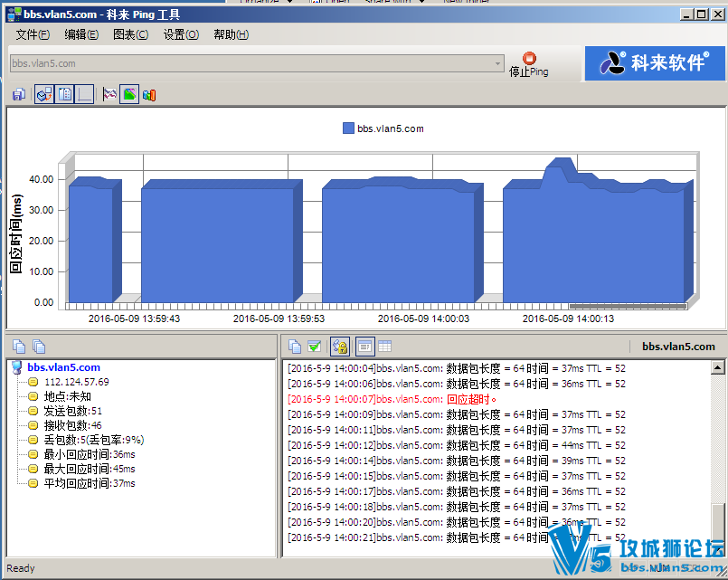Click the save chart toolbar icon
The width and height of the screenshot is (728, 580).
pos(19,95)
